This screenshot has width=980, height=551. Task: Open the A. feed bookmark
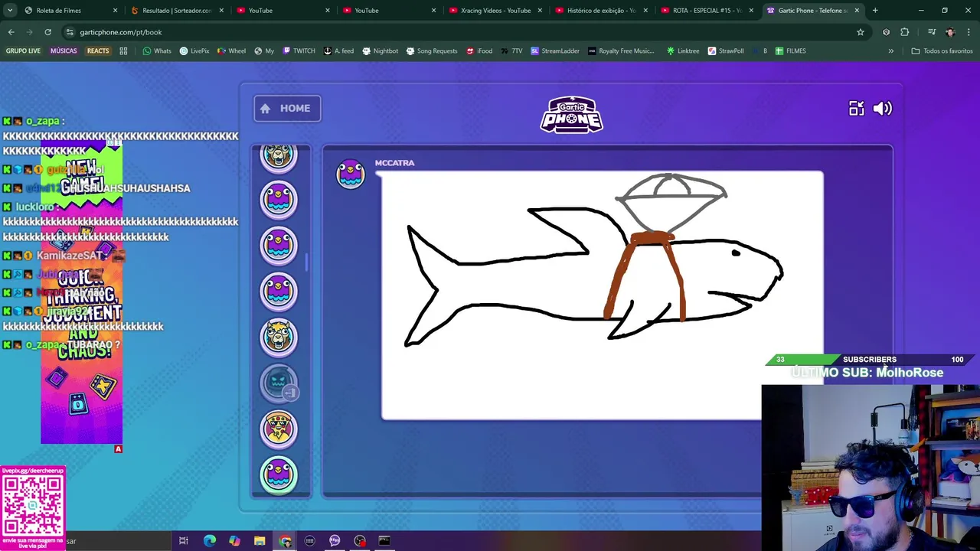coord(338,51)
